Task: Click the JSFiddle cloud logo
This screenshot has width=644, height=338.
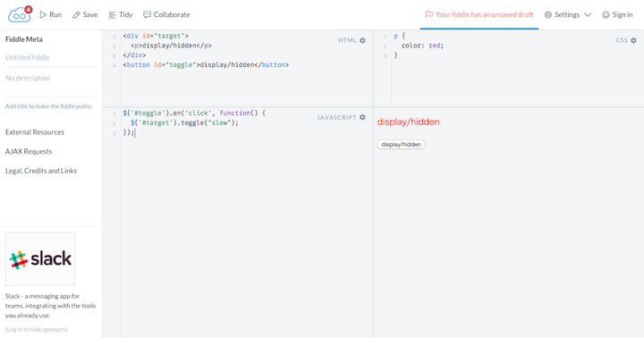Action: (19, 15)
